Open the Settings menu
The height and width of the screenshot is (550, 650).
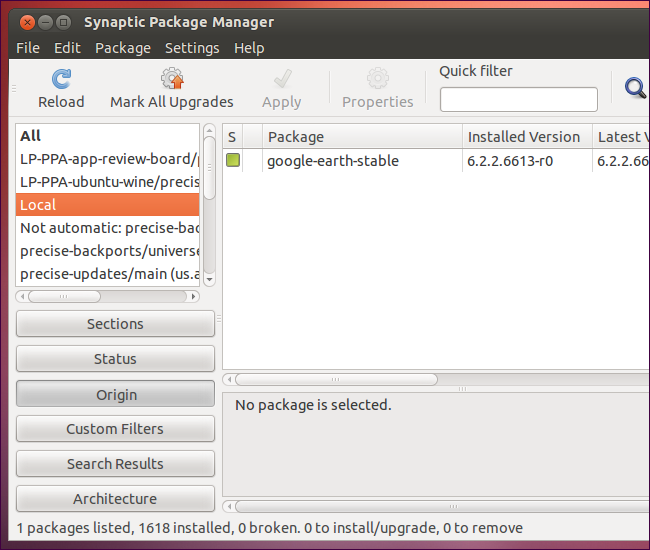click(192, 48)
